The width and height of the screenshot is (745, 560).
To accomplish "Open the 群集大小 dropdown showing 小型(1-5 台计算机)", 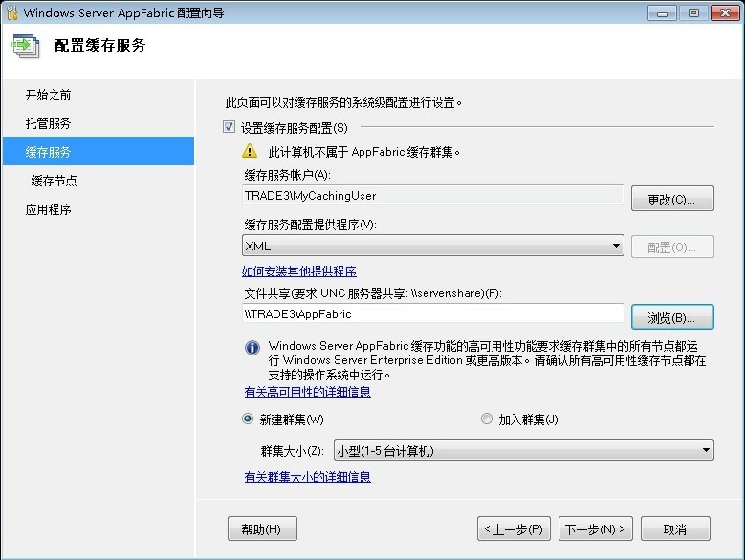I will click(524, 450).
